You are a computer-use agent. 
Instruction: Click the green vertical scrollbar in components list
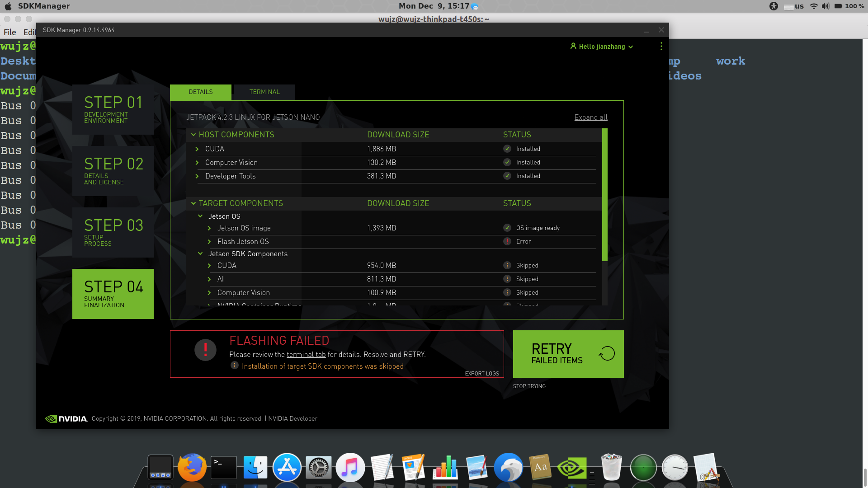(604, 194)
